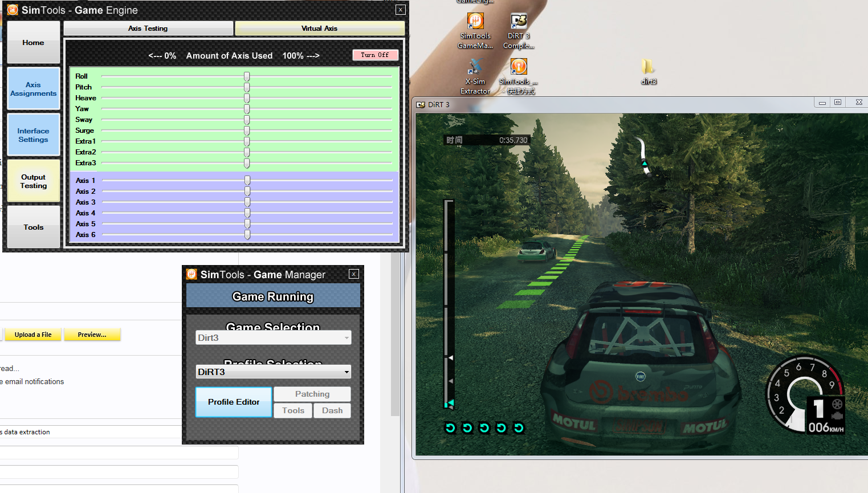Click the Extra1 slider handle

click(247, 141)
